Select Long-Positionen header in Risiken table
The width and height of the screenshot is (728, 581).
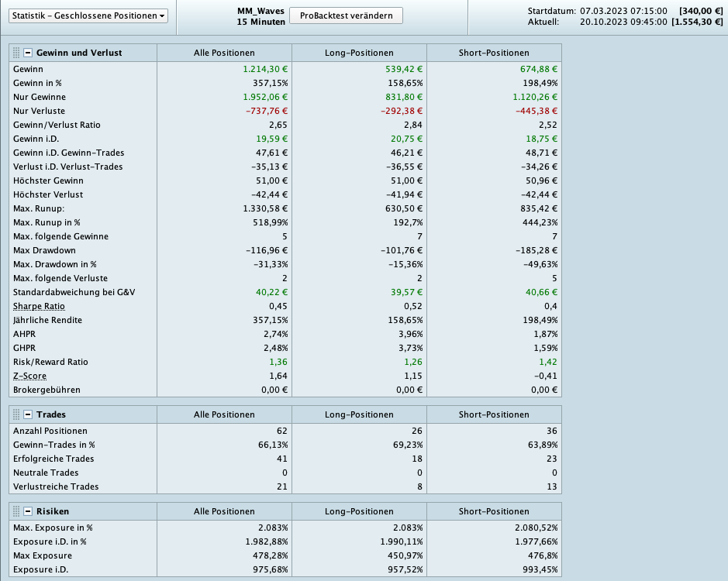pos(359,511)
